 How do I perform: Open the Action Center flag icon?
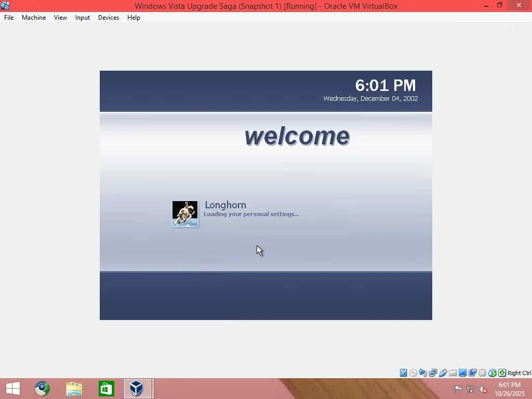pos(458,389)
